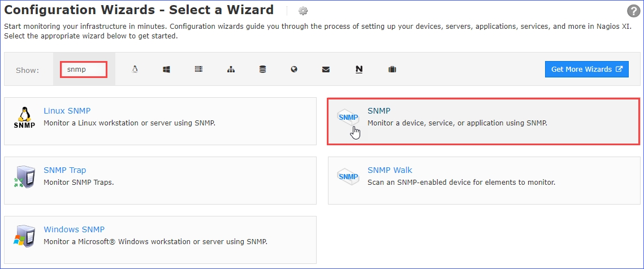
Task: Open help via question mark icon
Action: [633, 11]
